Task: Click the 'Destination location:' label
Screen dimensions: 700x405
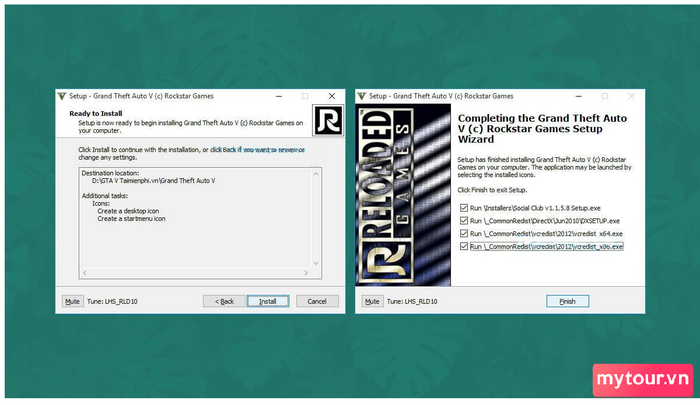Action: (x=110, y=173)
